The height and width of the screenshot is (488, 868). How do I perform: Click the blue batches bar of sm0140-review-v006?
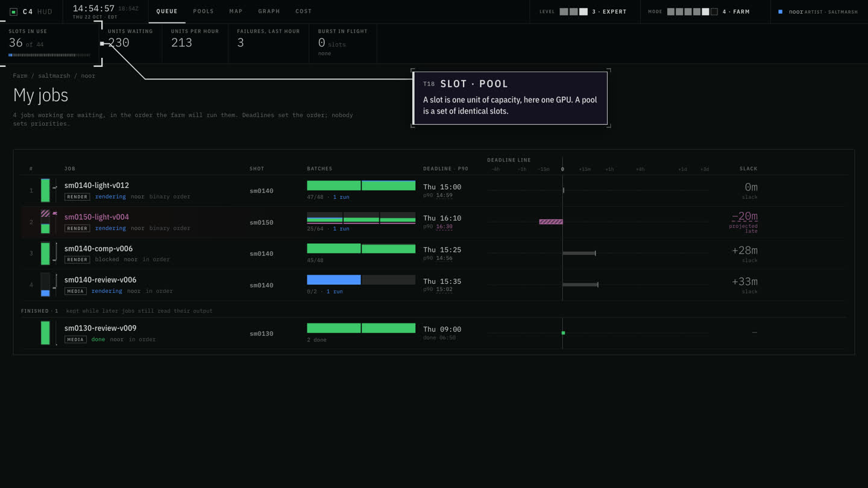pyautogui.click(x=333, y=280)
